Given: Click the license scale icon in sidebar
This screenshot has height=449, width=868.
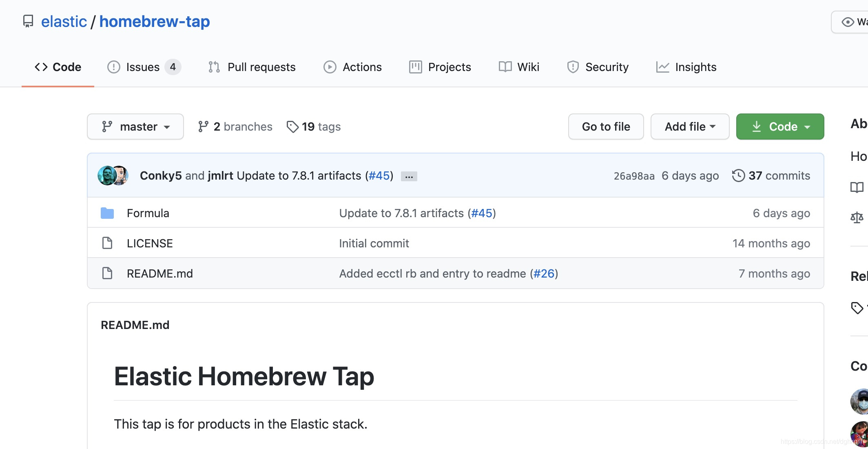Looking at the screenshot, I should point(857,218).
